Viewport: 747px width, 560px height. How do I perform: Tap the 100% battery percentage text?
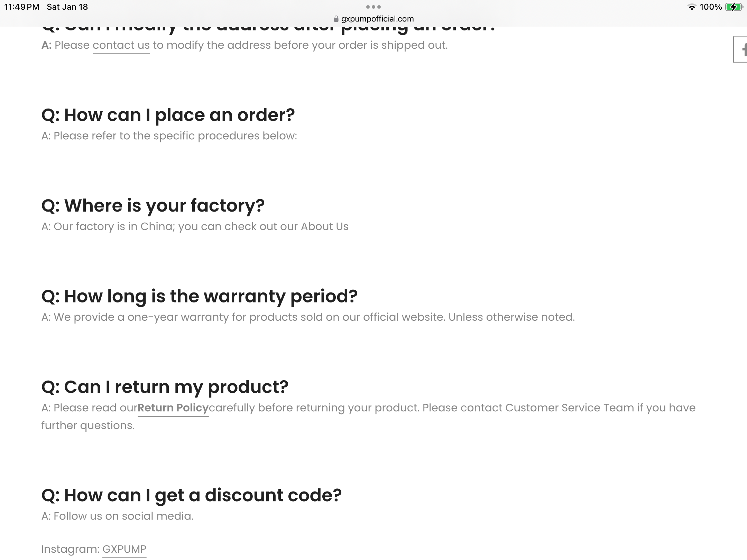tap(711, 7)
